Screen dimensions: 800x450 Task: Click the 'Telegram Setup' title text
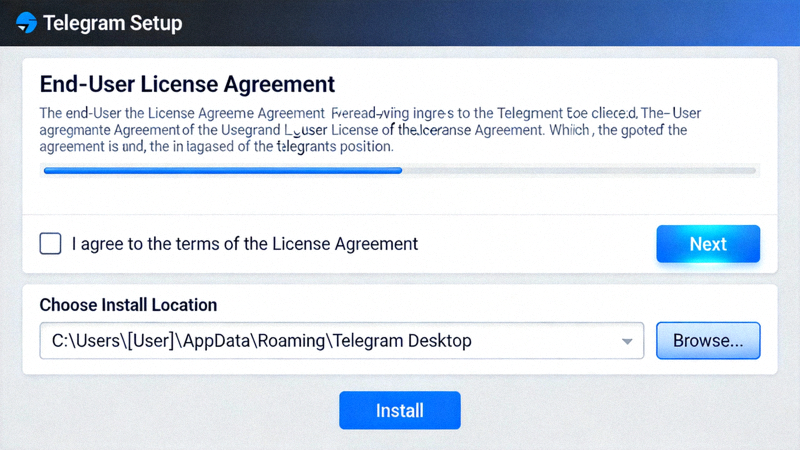112,23
